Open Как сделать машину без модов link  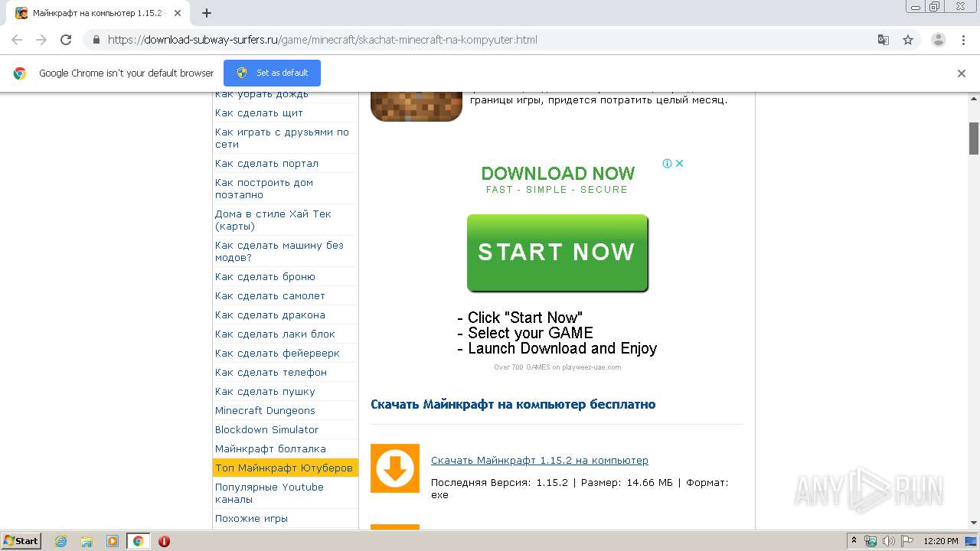pos(279,251)
